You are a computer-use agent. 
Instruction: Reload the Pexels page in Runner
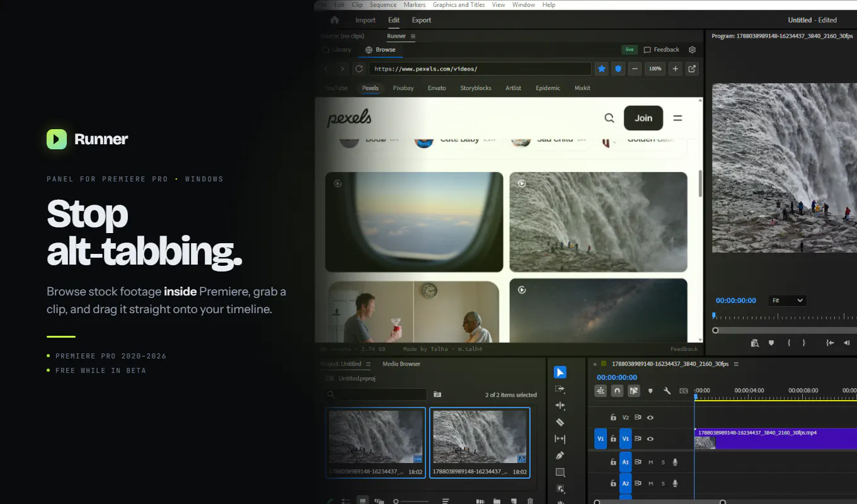pos(359,69)
